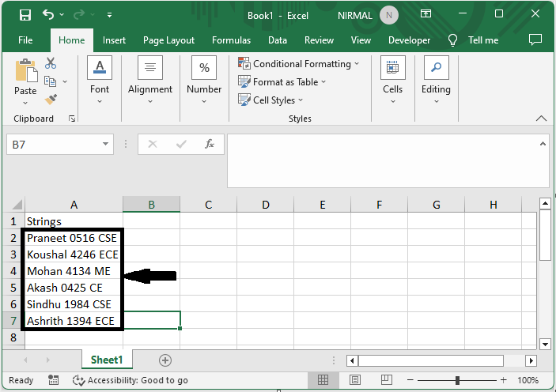This screenshot has height=392, width=556.
Task: Open Accessibility: Good to go status
Action: tap(130, 380)
